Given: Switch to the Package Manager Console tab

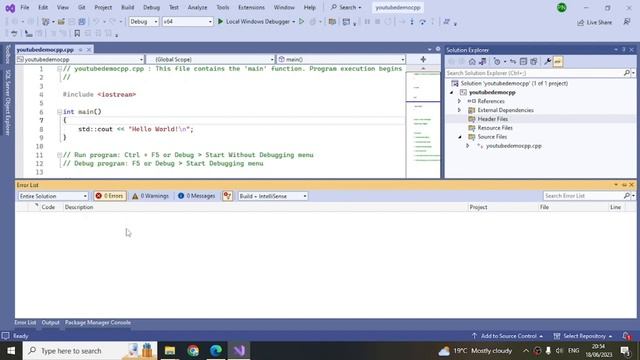Looking at the screenshot, I should coord(98,322).
